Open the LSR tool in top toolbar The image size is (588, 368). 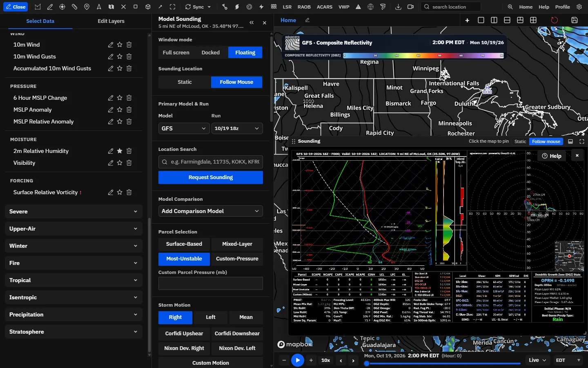287,7
